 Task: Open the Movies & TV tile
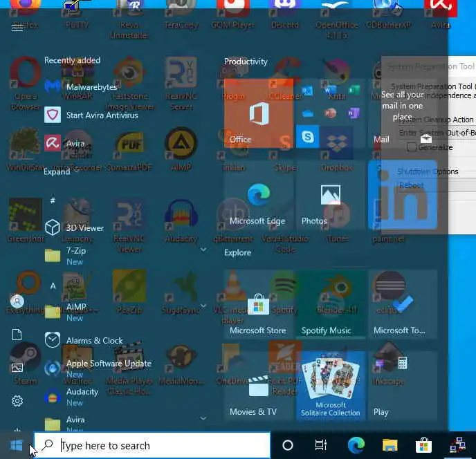pyautogui.click(x=259, y=386)
